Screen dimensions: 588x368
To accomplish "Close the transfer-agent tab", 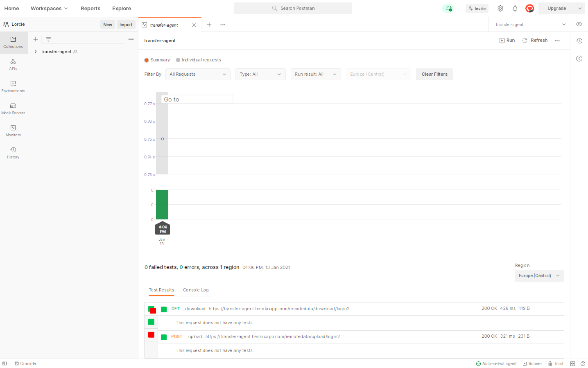I will point(194,25).
